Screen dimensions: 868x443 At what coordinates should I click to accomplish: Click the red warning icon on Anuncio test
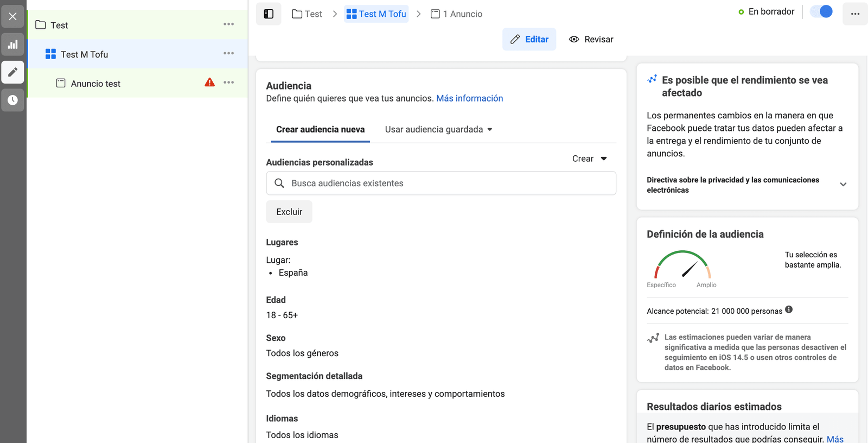coord(209,83)
